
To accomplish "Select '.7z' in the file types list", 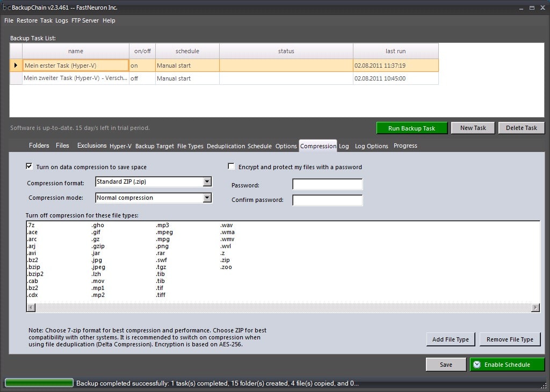I will click(x=31, y=225).
